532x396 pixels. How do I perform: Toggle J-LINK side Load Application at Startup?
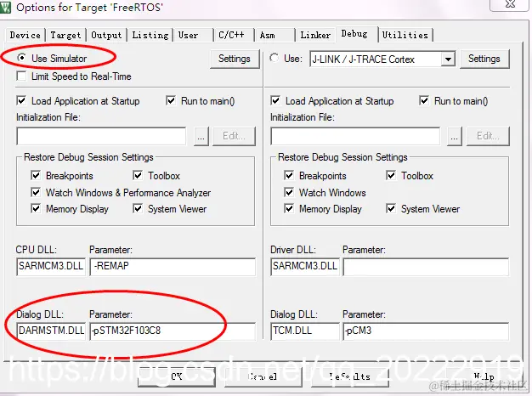[x=275, y=101]
